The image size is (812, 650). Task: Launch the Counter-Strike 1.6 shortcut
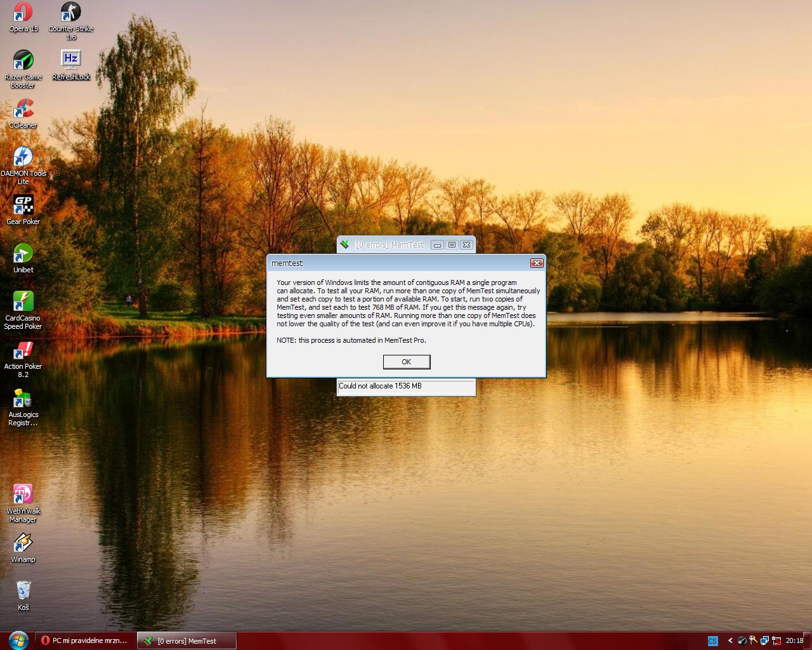[70, 13]
